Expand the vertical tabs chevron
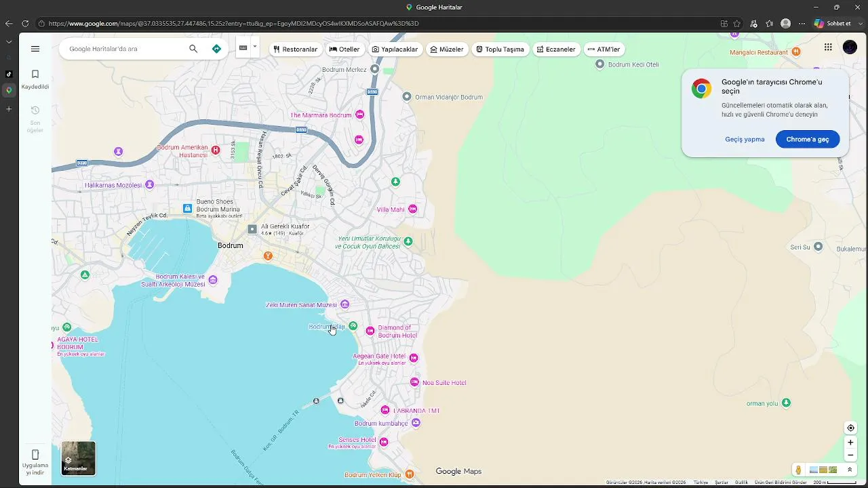The height and width of the screenshot is (488, 868). pos(9,41)
